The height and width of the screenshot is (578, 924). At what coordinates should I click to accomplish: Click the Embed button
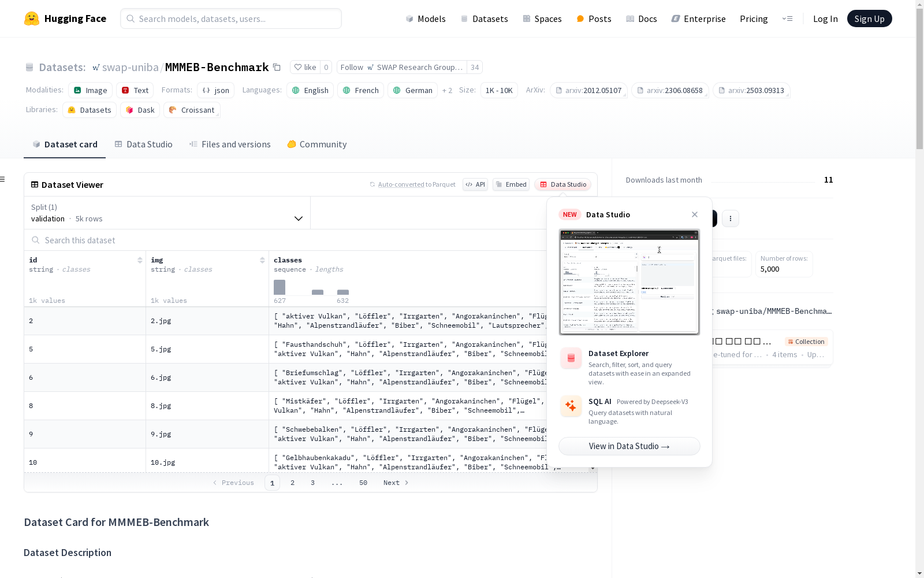[x=511, y=184]
